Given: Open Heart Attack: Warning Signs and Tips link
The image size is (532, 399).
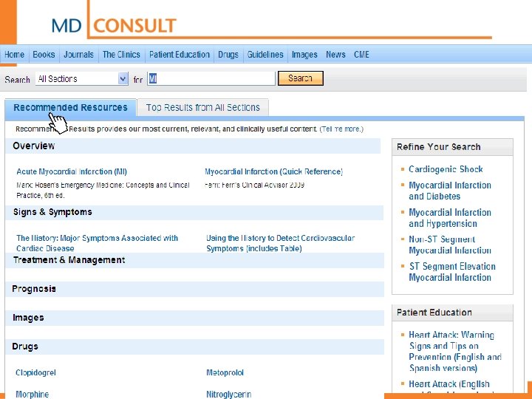Looking at the screenshot, I should pyautogui.click(x=455, y=351).
